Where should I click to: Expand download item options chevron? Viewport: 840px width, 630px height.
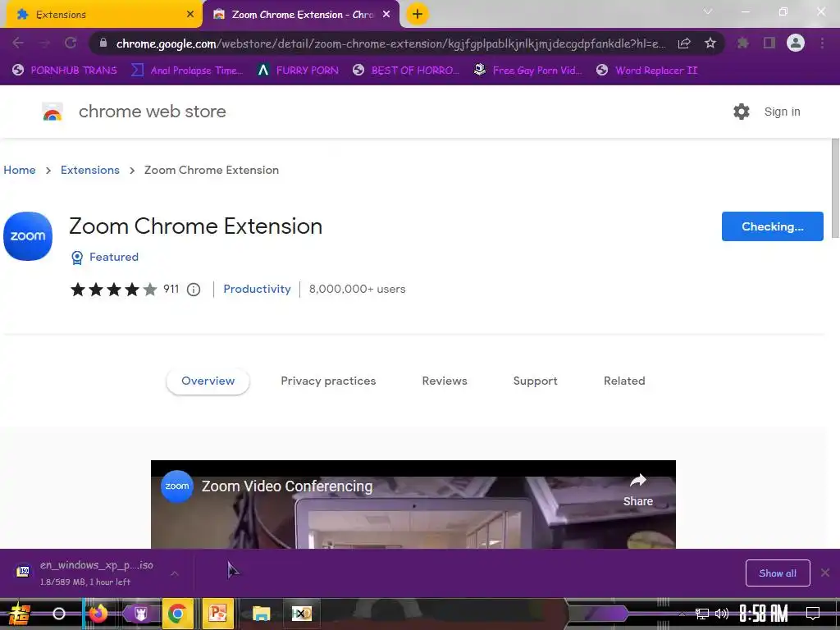pos(175,573)
